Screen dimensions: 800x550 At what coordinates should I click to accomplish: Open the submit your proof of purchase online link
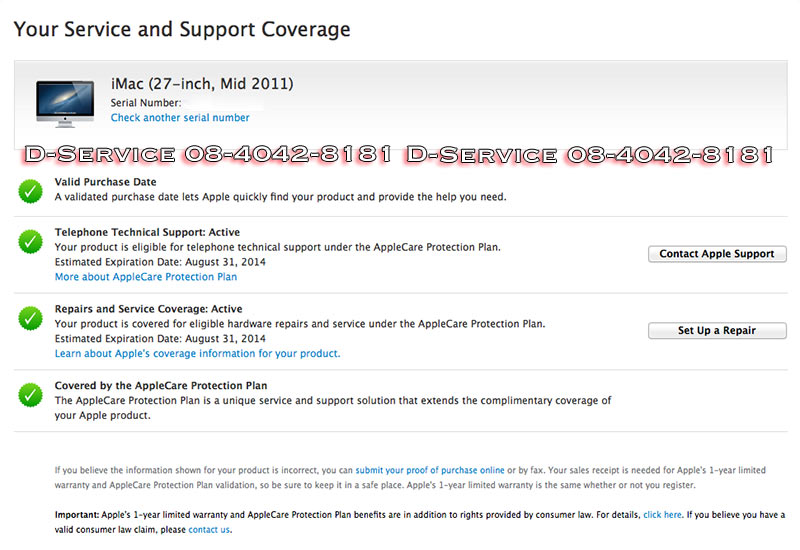(429, 469)
